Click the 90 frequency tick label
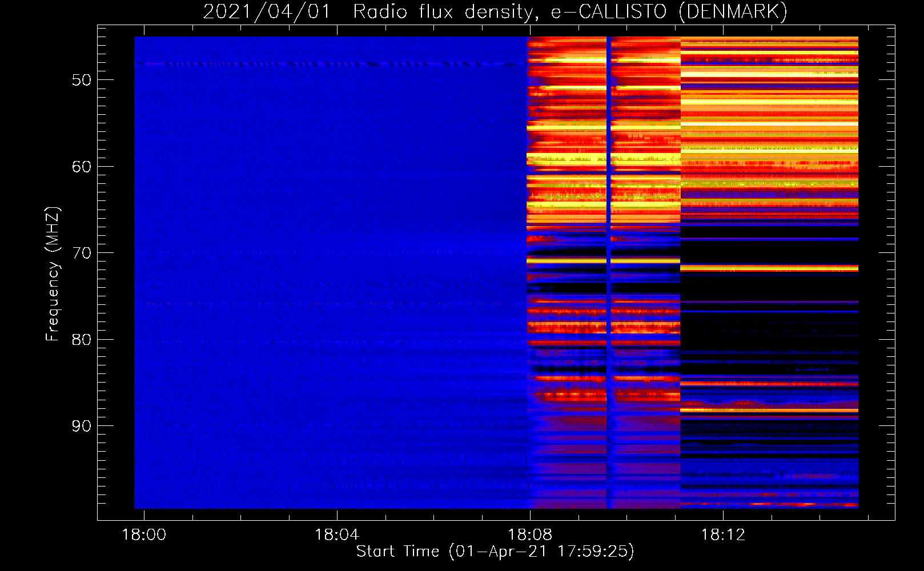924x571 pixels. (82, 426)
